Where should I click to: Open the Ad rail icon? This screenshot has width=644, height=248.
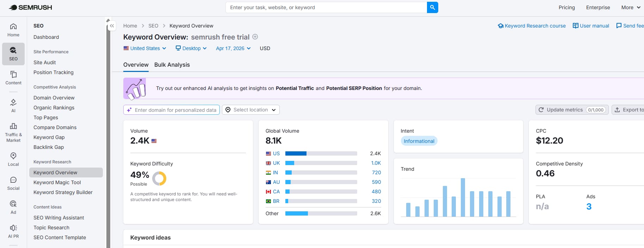pos(13,207)
